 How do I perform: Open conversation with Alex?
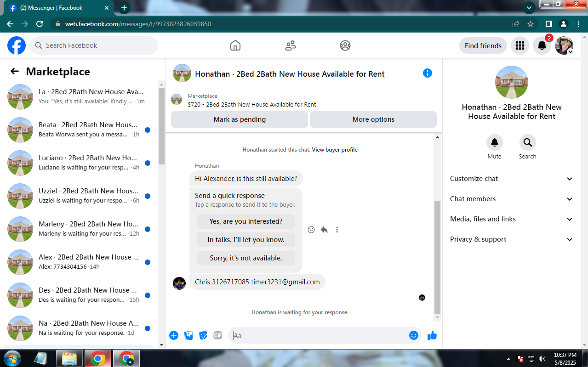coord(79,262)
